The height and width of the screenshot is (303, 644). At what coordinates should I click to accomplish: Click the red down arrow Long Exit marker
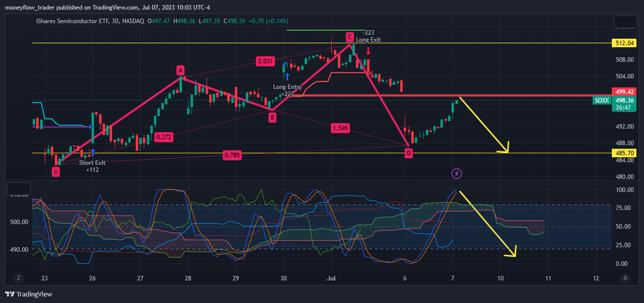pyautogui.click(x=369, y=51)
